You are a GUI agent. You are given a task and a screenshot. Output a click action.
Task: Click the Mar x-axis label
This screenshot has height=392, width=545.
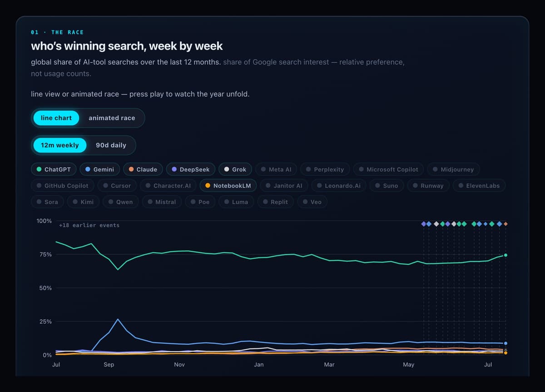click(329, 365)
